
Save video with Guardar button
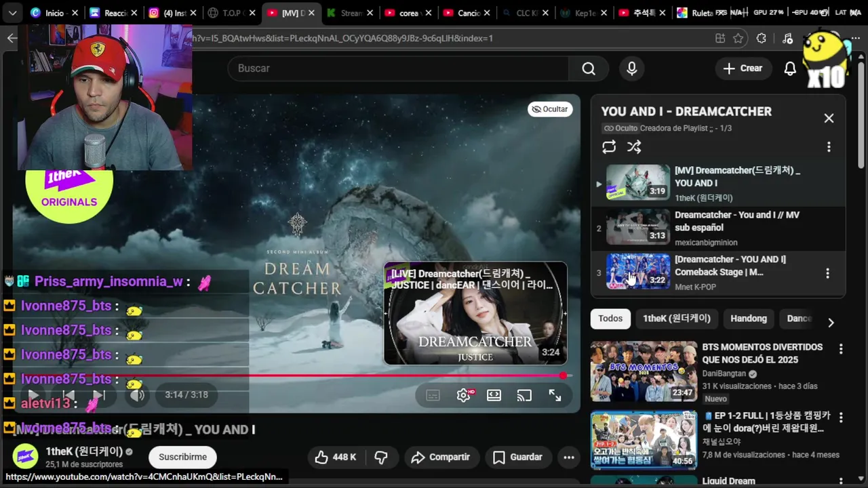click(517, 457)
